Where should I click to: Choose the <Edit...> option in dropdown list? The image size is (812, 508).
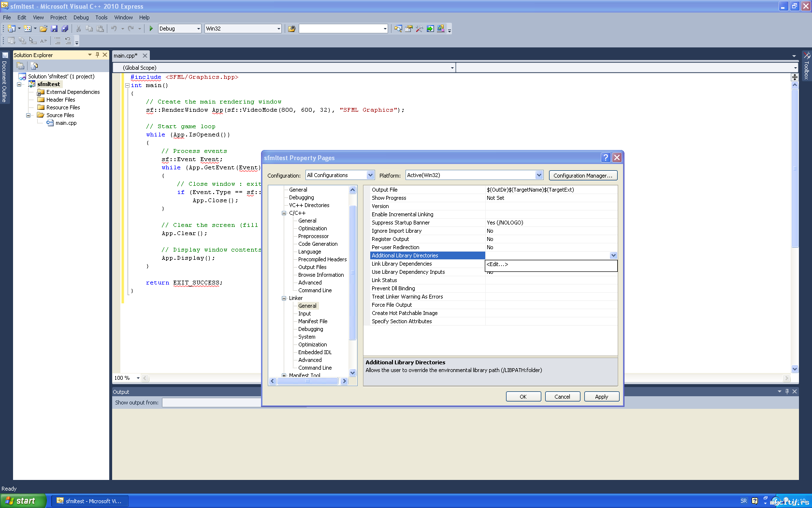[497, 264]
